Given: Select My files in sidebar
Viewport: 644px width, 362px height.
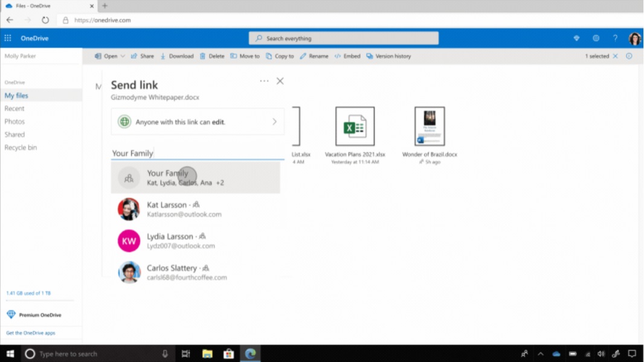Looking at the screenshot, I should click(41, 95).
